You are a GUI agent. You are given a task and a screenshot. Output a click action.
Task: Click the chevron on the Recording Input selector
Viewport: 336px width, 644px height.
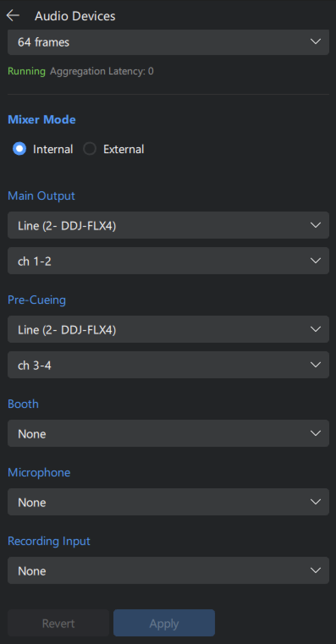tap(315, 570)
